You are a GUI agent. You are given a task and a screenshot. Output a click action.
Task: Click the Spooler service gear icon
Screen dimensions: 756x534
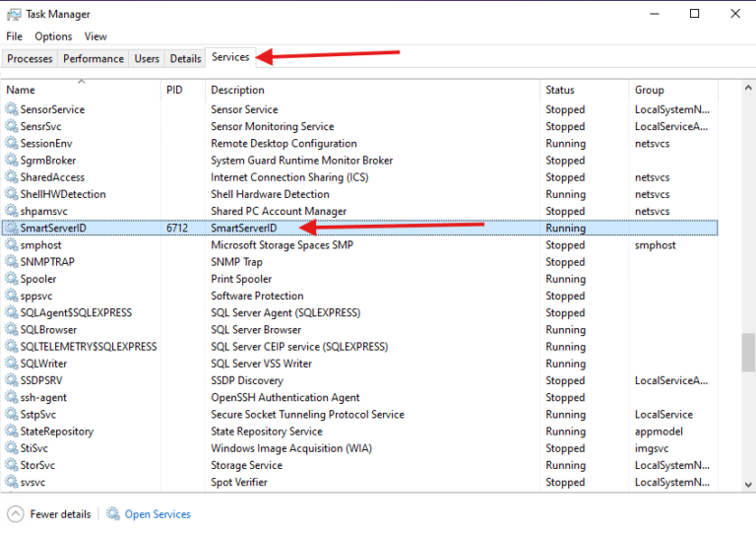tap(12, 279)
